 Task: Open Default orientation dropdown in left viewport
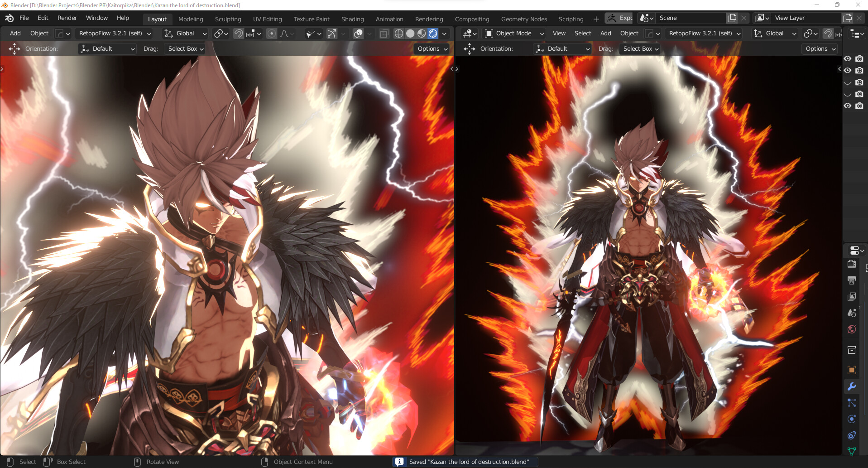[x=107, y=49]
